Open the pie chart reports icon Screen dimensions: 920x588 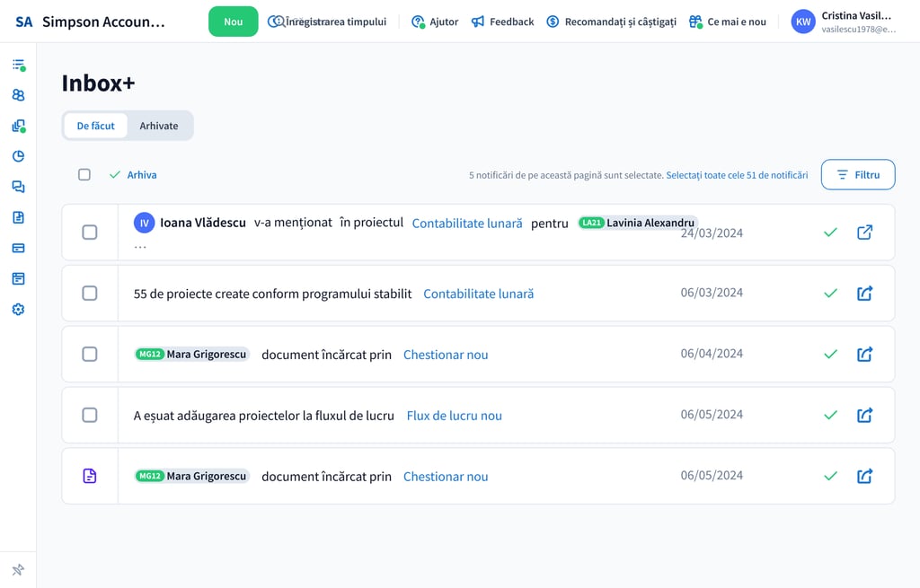(x=18, y=156)
